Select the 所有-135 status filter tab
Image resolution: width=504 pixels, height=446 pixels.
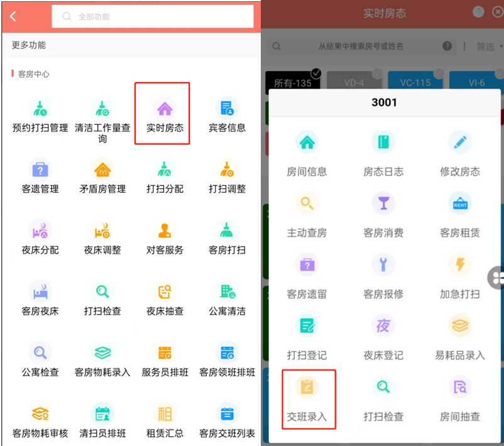point(293,80)
